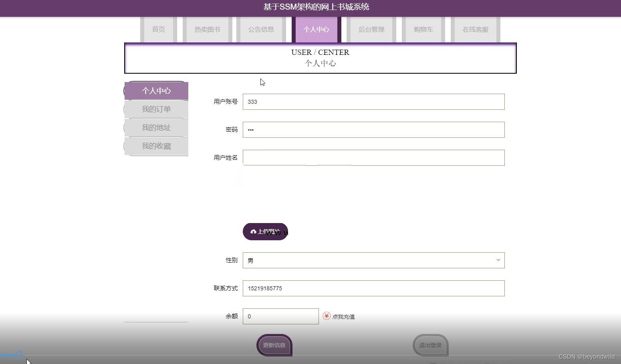The image size is (621, 364).
Task: Open the 性别 gender dropdown
Action: pyautogui.click(x=373, y=260)
